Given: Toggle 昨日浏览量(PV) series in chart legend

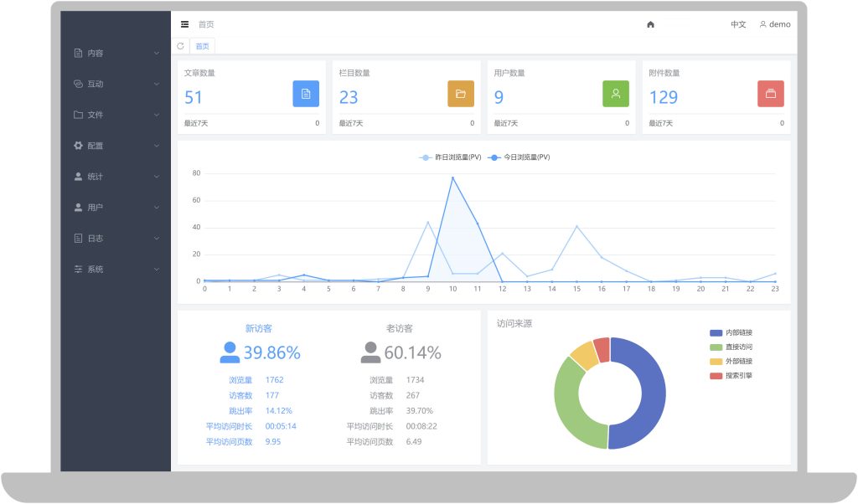Looking at the screenshot, I should click(450, 157).
